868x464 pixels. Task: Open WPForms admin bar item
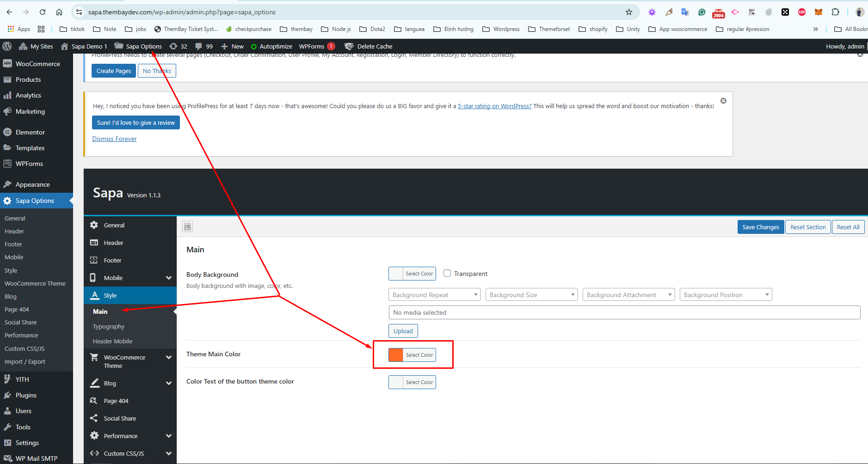tap(317, 46)
